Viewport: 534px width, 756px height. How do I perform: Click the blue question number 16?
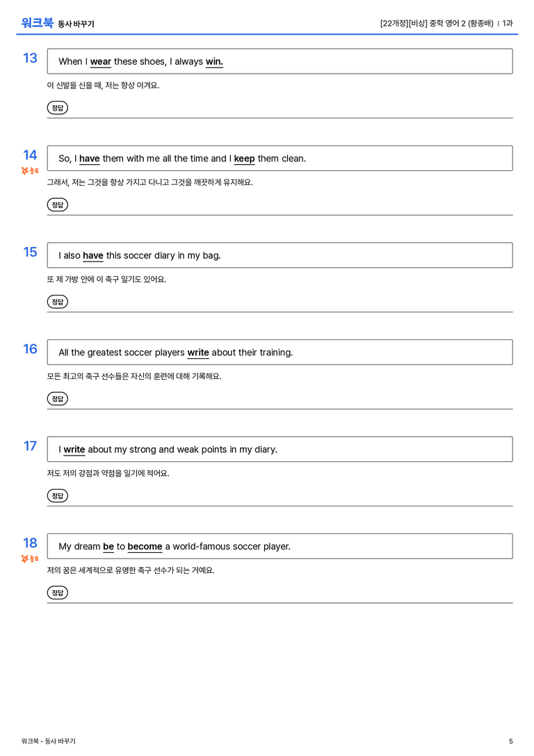[30, 348]
